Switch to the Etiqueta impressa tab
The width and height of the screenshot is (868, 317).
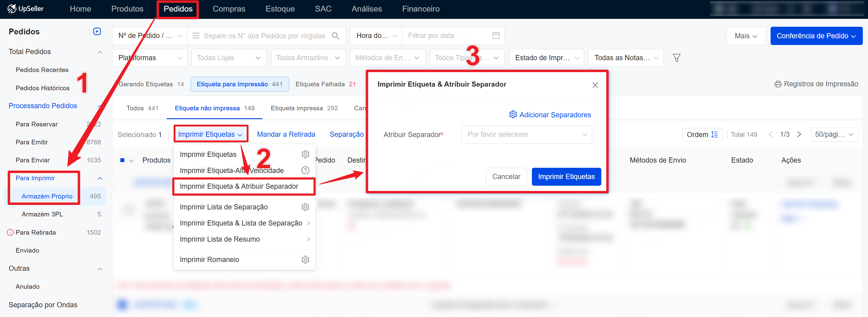tap(304, 108)
